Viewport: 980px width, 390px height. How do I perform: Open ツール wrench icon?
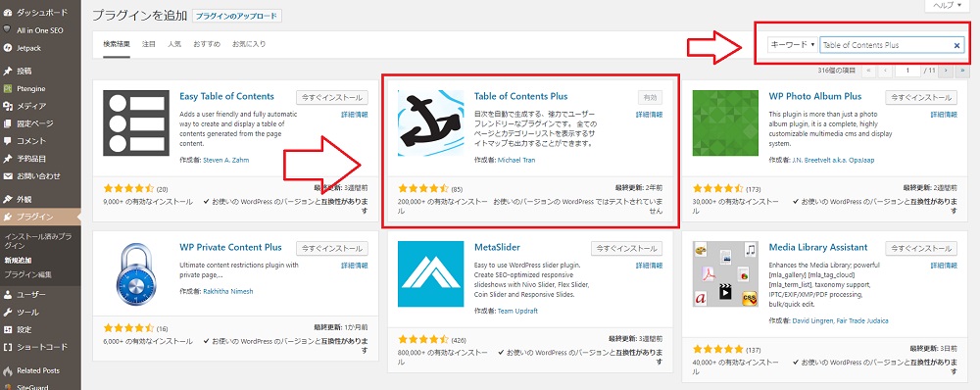8,312
